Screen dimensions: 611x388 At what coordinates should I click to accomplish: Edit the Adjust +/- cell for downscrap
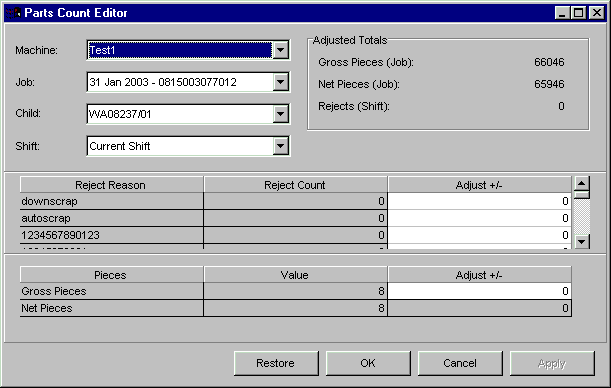tap(479, 201)
